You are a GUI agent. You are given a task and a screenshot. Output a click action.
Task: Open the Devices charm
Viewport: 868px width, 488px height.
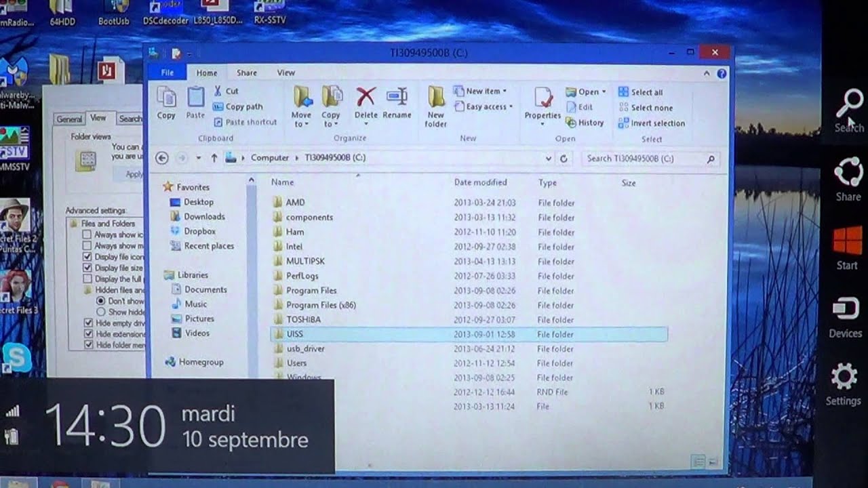coord(845,317)
